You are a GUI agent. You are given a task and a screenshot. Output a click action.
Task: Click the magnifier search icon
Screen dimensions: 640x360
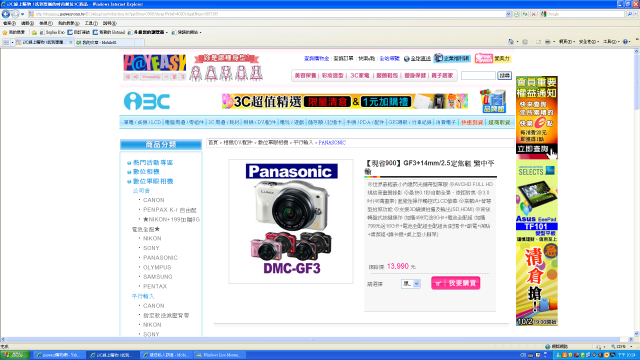point(629,14)
